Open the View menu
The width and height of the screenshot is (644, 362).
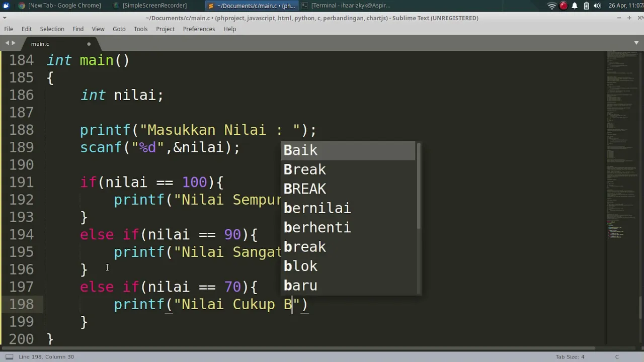pos(98,29)
